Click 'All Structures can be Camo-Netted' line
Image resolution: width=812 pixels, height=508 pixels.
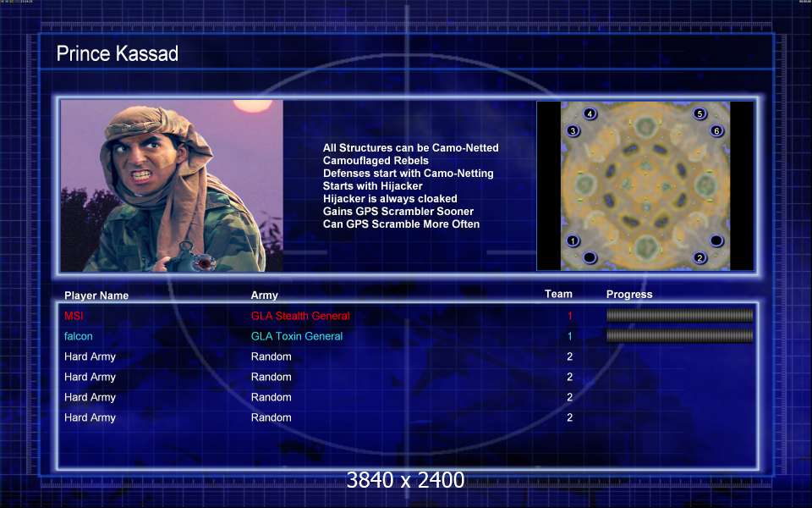click(411, 147)
